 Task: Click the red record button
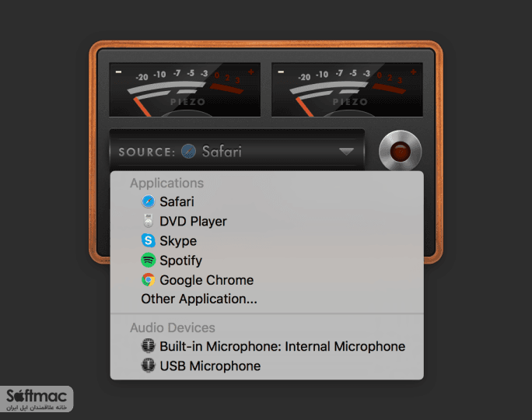tap(400, 151)
